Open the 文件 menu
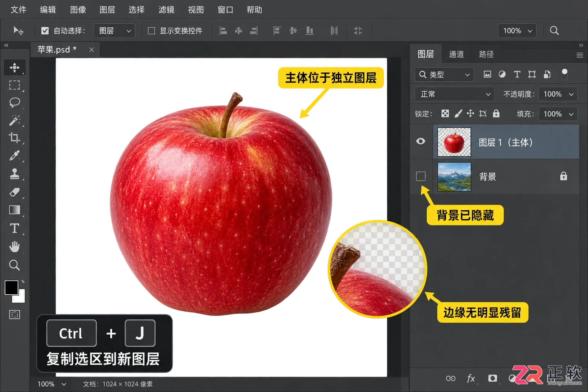Screen dimensions: 588x392 point(18,9)
